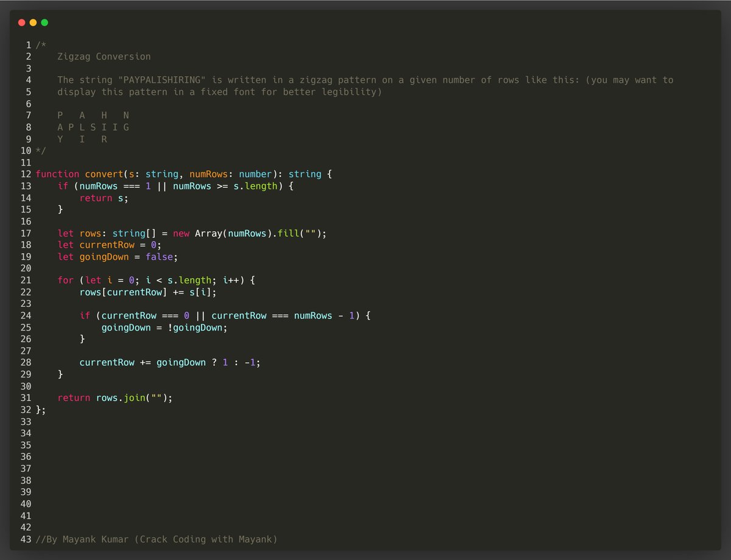Click the "if (numRows === 1" condition line
The height and width of the screenshot is (560, 731).
tap(176, 186)
